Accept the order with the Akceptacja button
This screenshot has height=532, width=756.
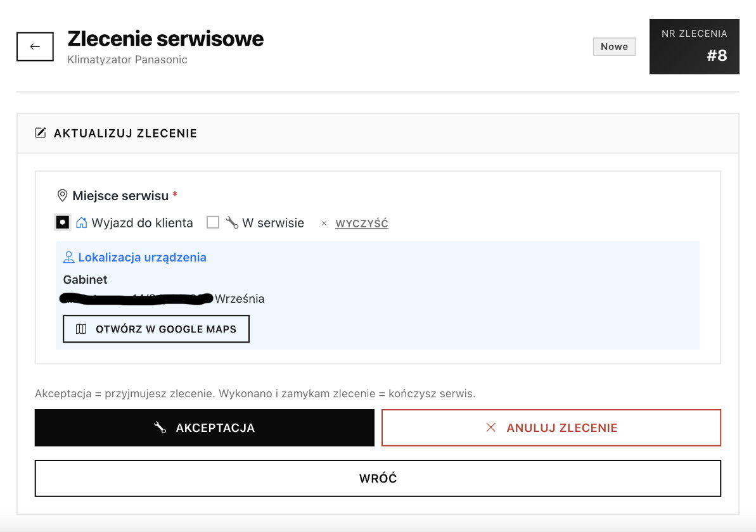coord(205,428)
